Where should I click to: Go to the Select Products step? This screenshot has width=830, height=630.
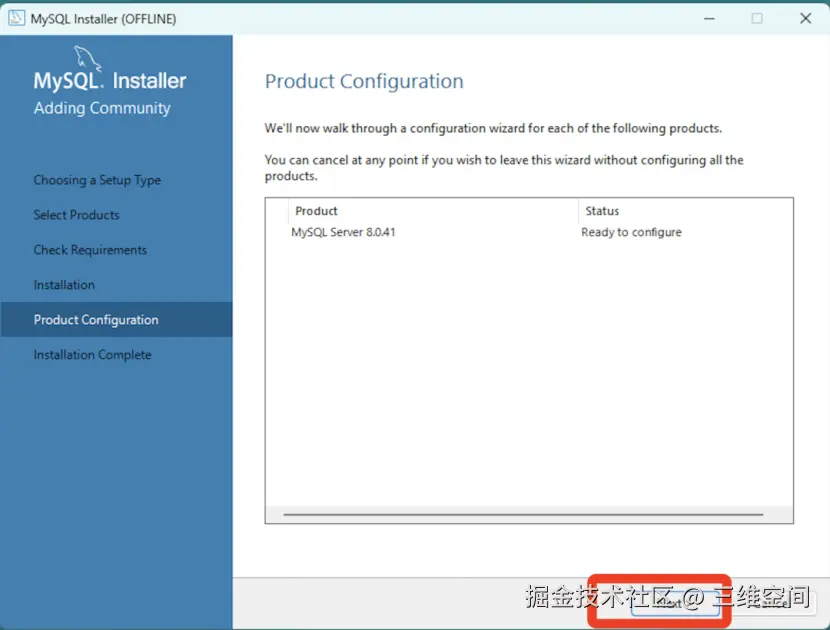point(76,215)
